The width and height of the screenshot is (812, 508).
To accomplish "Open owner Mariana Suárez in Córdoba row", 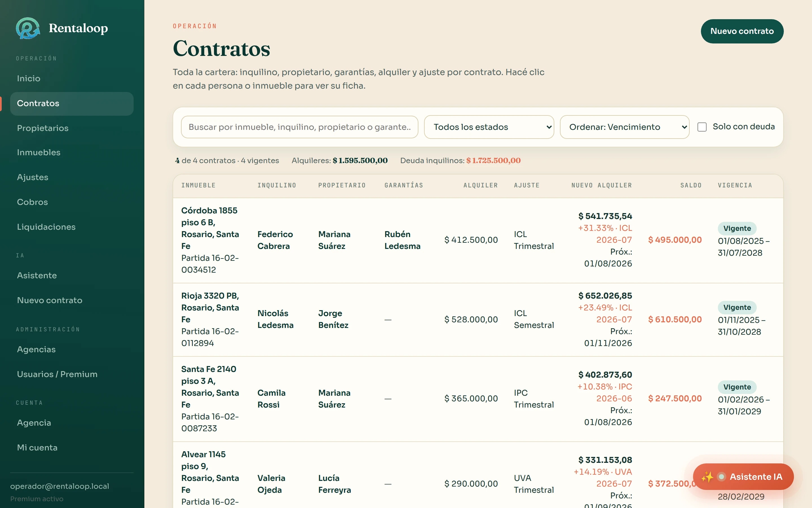I will (334, 240).
